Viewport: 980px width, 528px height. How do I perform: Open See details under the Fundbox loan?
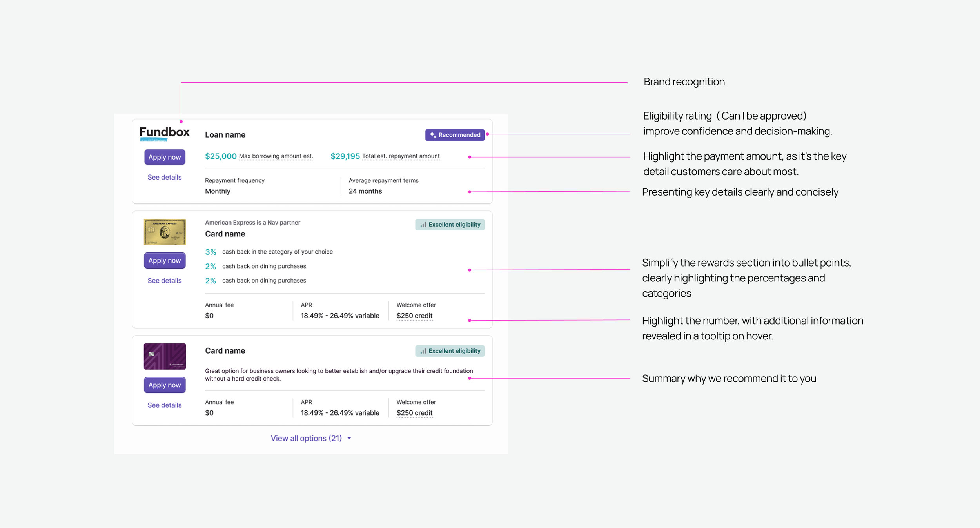(164, 177)
